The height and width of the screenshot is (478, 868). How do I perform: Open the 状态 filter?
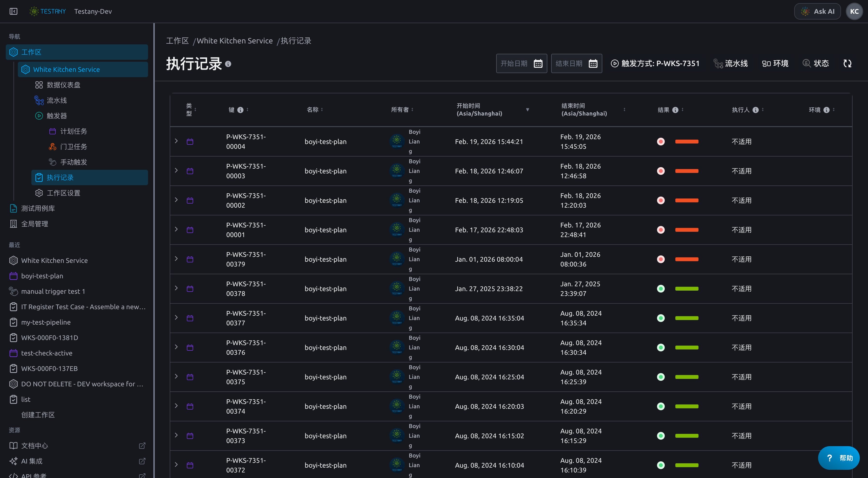[x=815, y=63]
